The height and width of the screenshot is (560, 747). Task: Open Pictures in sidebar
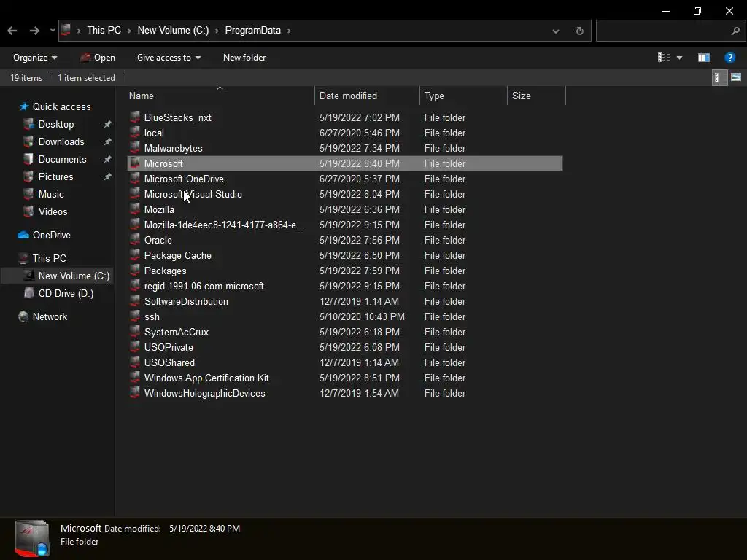[55, 176]
